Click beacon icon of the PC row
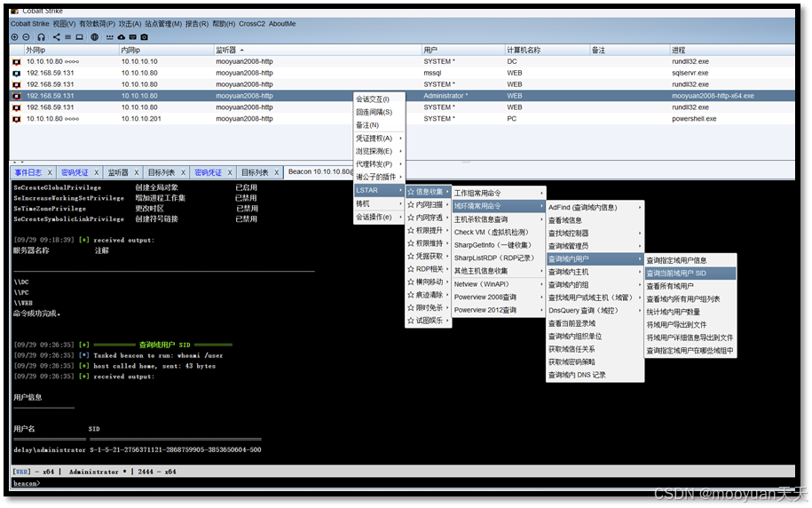 click(x=17, y=119)
